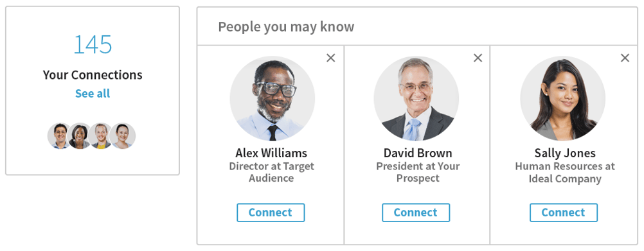Image resolution: width=644 pixels, height=251 pixels.
Task: Open David Brown's profile photo
Action: tap(416, 99)
